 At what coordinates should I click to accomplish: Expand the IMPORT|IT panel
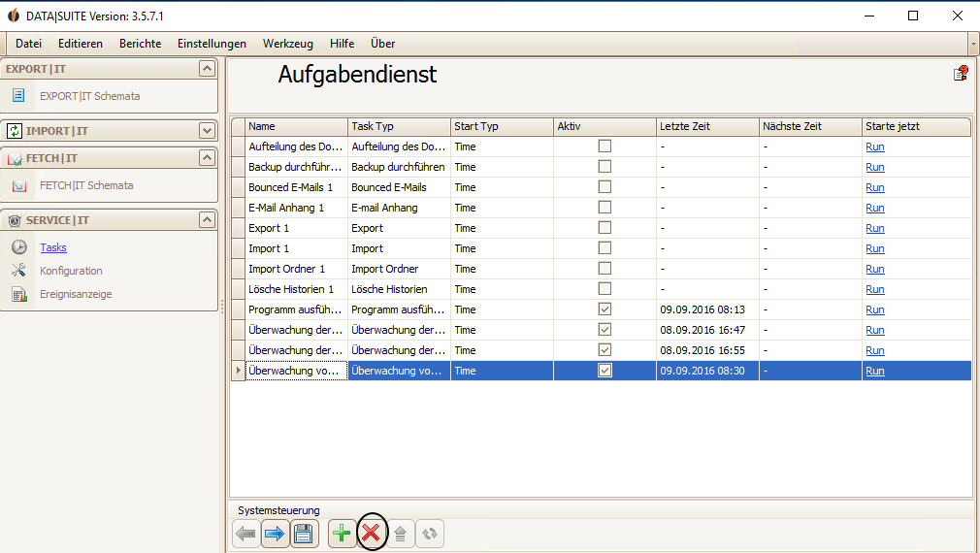click(x=207, y=130)
